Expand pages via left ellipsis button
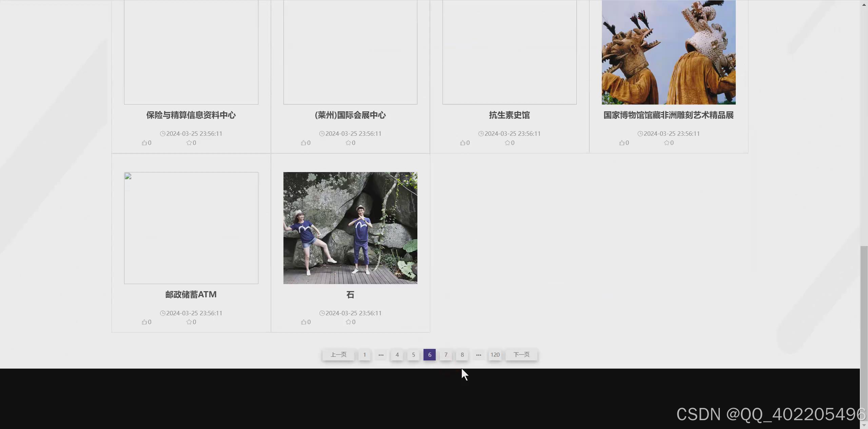The height and width of the screenshot is (429, 868). 381,355
